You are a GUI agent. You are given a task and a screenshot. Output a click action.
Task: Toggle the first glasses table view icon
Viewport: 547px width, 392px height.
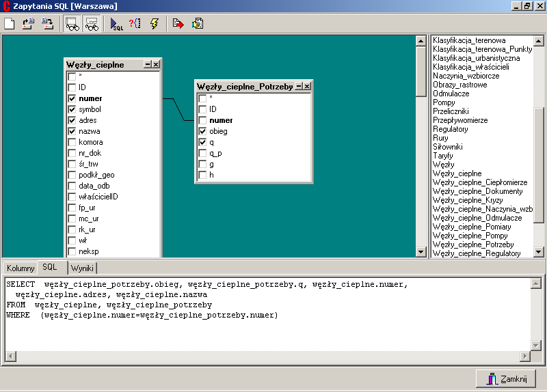click(x=72, y=24)
